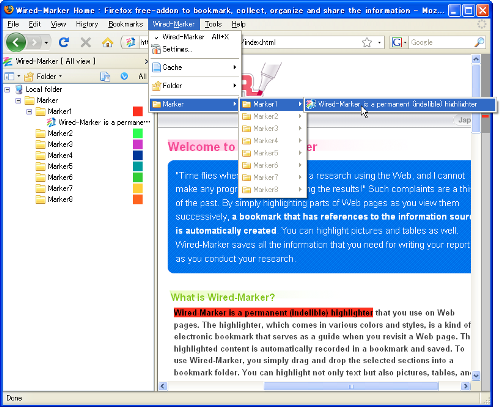Click the page's vertical scrollbar up arrow

pyautogui.click(x=476, y=59)
